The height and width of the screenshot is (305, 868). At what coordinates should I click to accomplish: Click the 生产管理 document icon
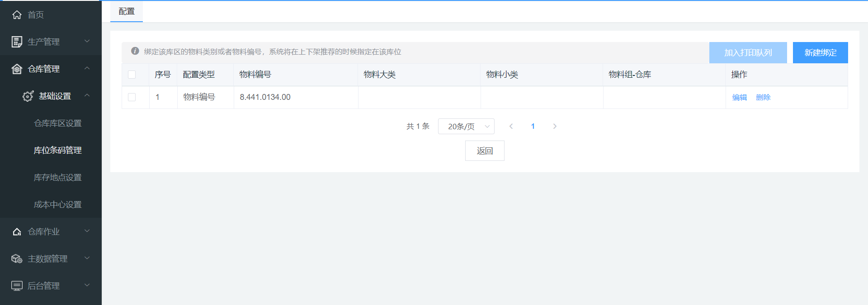17,42
